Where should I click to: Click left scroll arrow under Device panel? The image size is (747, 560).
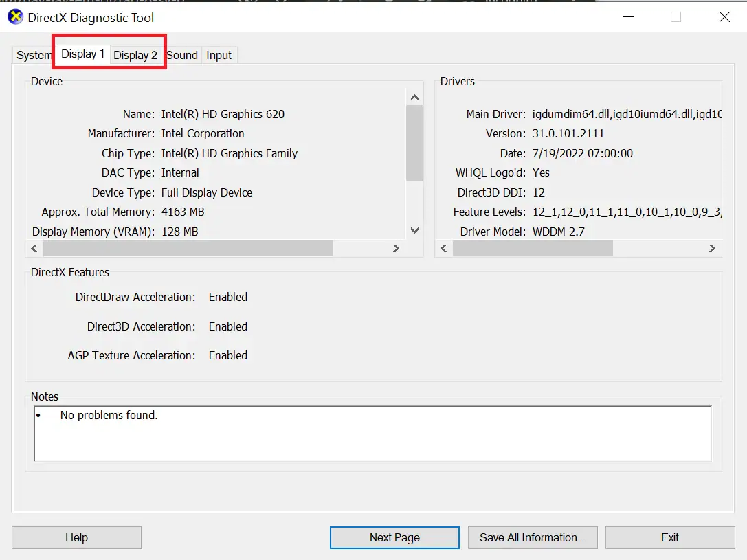click(x=32, y=248)
